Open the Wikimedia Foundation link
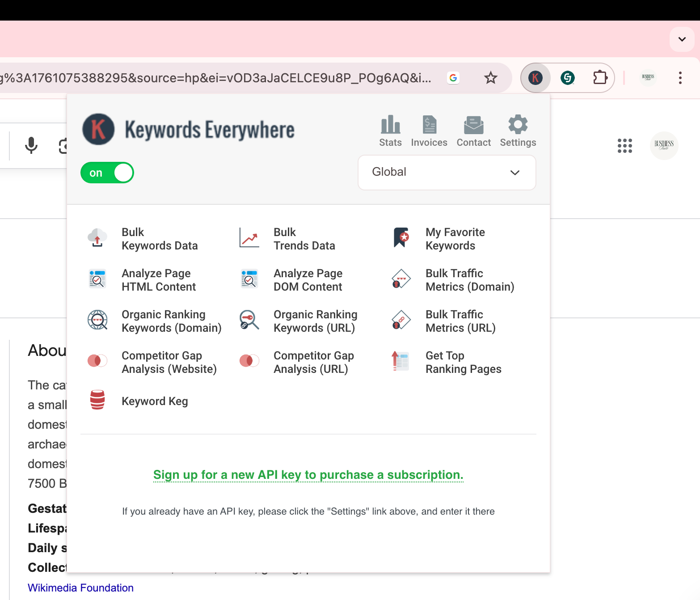Image resolution: width=700 pixels, height=600 pixels. pyautogui.click(x=80, y=588)
